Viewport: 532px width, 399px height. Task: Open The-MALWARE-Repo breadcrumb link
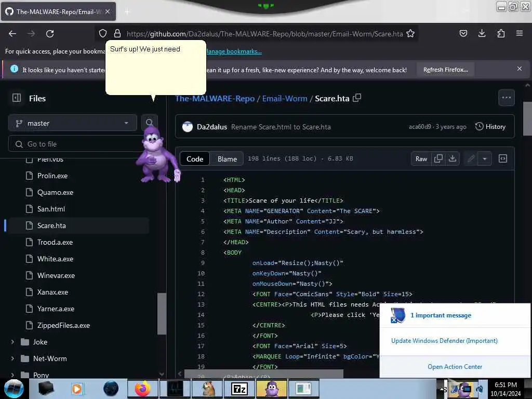coord(215,98)
